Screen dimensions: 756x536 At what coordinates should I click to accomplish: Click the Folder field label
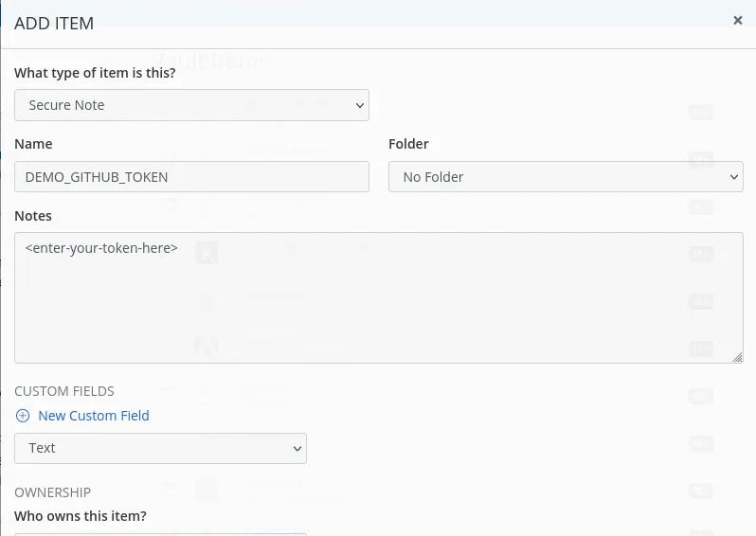[x=408, y=144]
